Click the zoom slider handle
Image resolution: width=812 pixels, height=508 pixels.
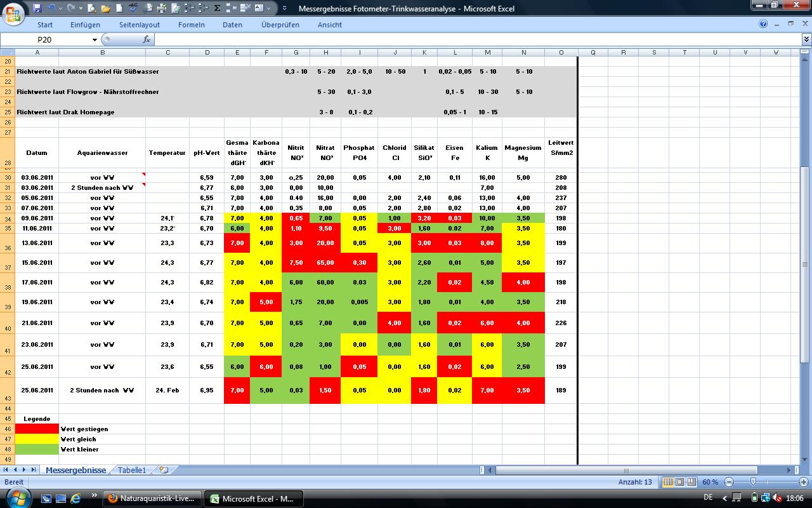coord(753,483)
